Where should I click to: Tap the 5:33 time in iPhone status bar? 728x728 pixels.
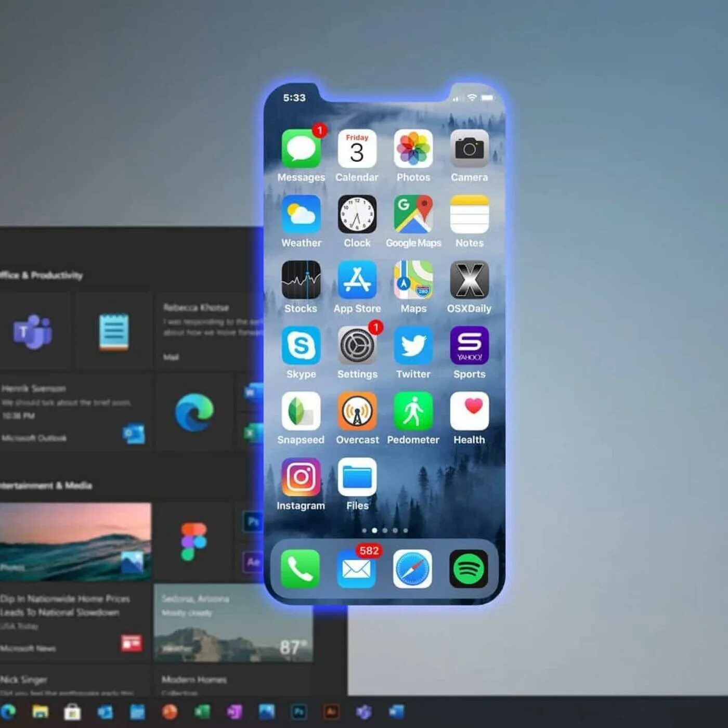pyautogui.click(x=294, y=98)
